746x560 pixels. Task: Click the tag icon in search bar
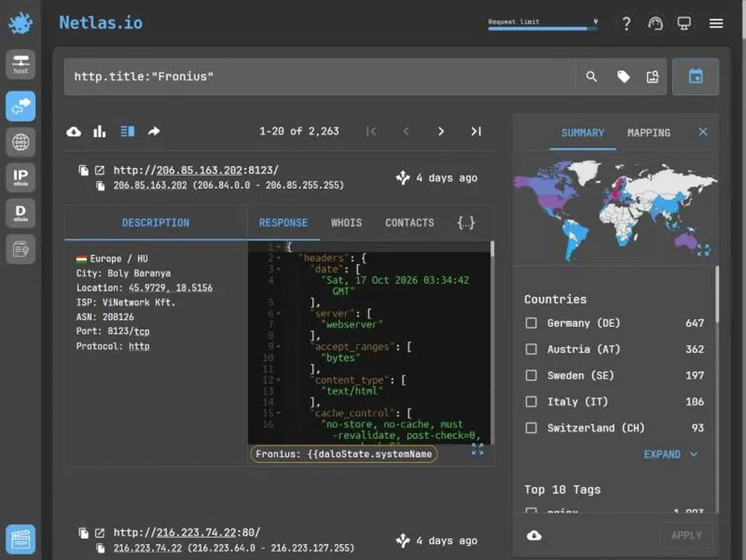click(623, 77)
